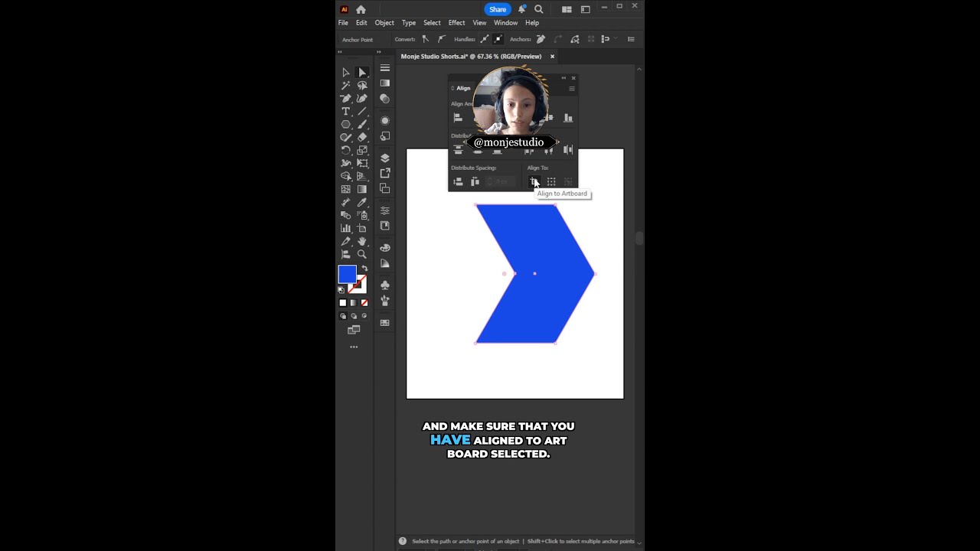The height and width of the screenshot is (551, 980).
Task: Click the Edit Toolbar three dots
Action: (354, 347)
